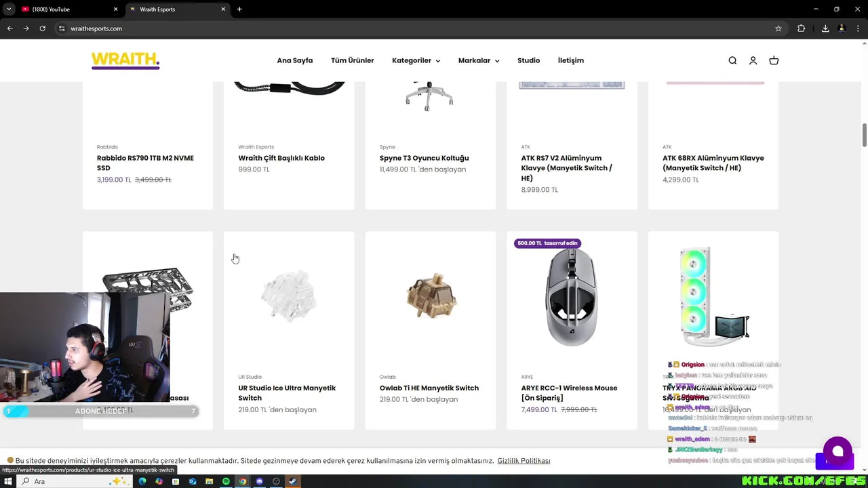Open Outlook from taskbar
The height and width of the screenshot is (488, 868).
193,481
